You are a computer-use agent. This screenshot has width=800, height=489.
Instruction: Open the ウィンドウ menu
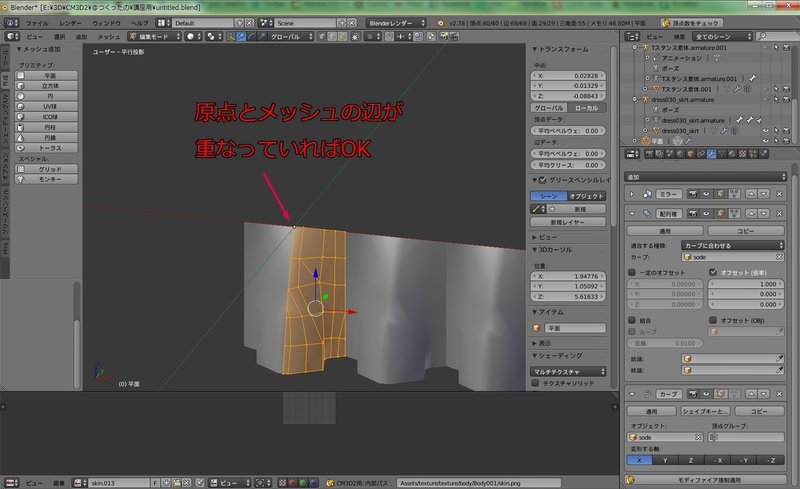[106, 23]
